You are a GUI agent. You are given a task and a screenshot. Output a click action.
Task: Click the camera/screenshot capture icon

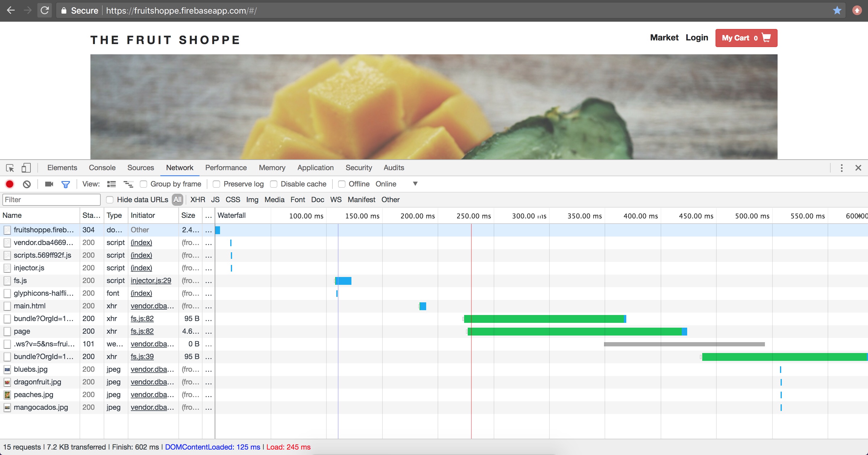[x=49, y=184]
